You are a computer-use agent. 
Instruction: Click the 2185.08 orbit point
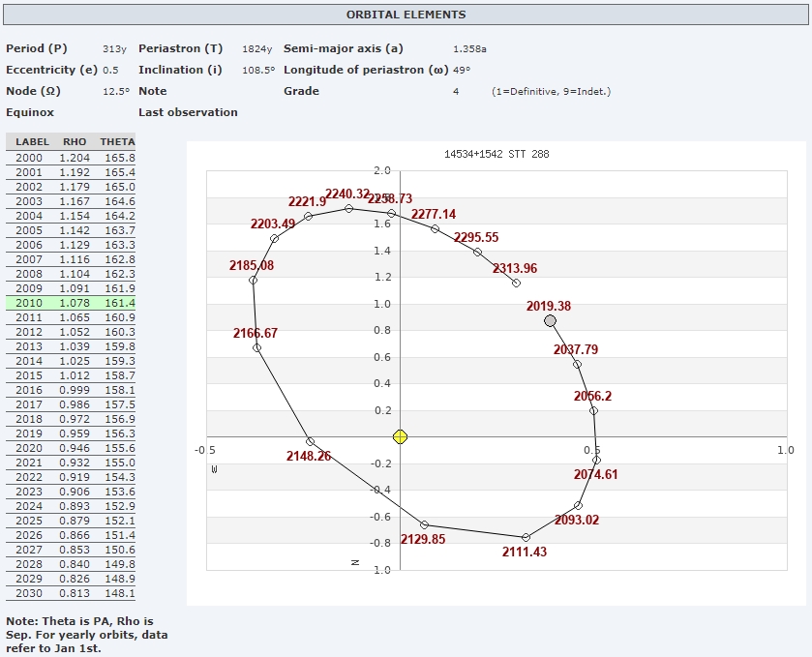pos(253,281)
